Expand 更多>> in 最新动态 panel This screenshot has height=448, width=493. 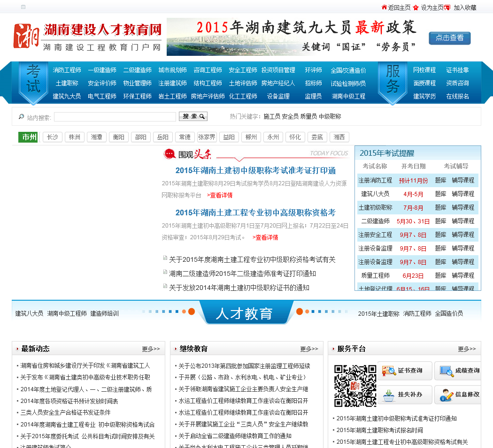coord(151,349)
